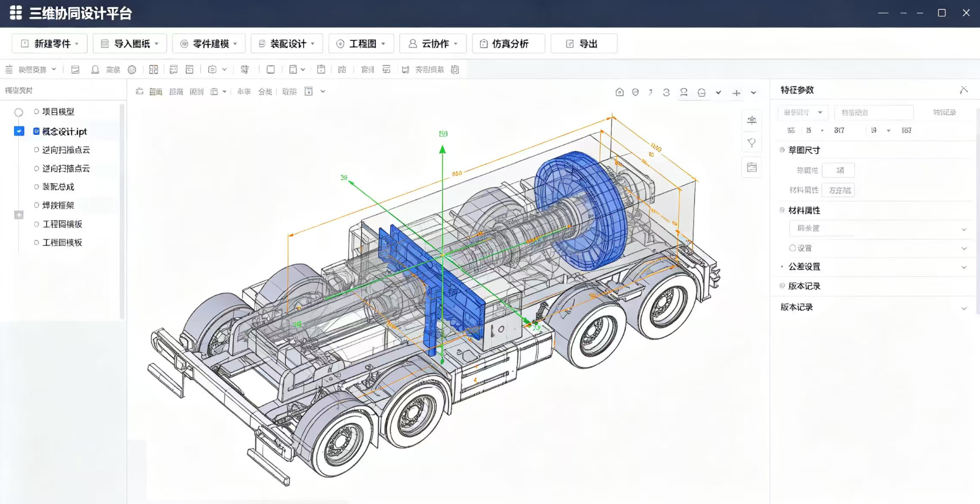Screen dimensions: 980x504
Task: Expand the chevron on the 公差设置 row
Action: click(x=964, y=267)
